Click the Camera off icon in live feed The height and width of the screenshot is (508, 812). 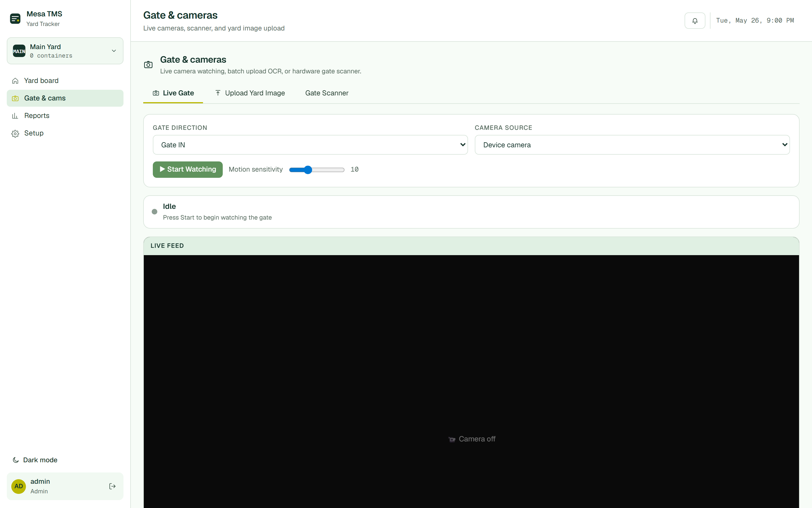pos(452,439)
